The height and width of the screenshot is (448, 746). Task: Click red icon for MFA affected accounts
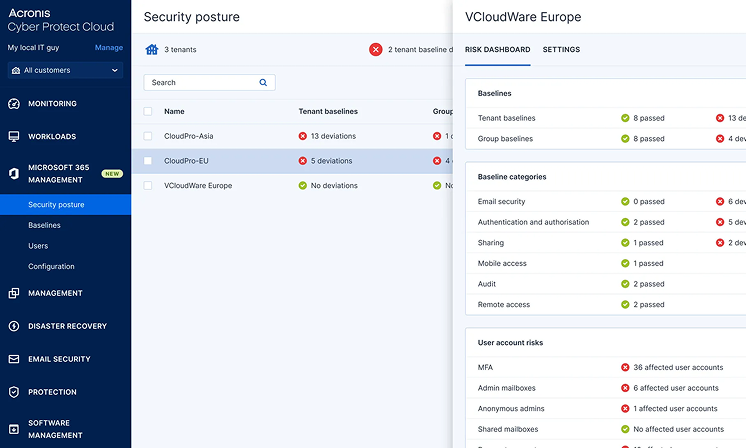tap(625, 367)
